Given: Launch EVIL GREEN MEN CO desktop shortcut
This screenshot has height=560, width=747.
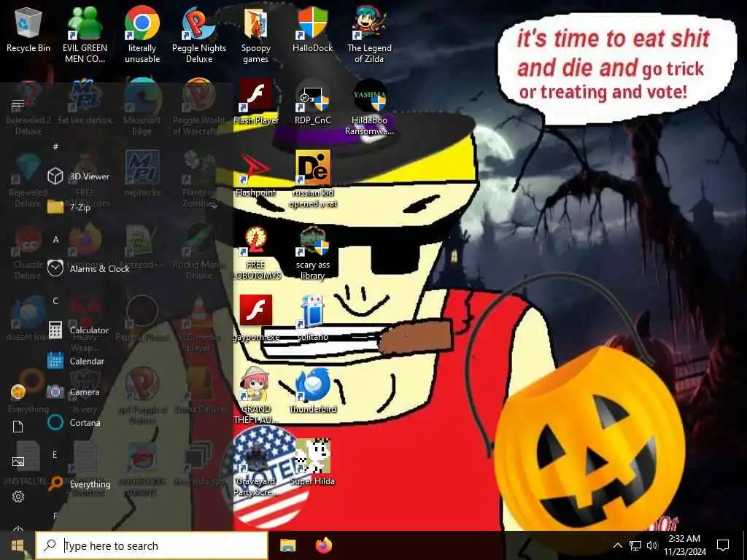Looking at the screenshot, I should (x=85, y=35).
